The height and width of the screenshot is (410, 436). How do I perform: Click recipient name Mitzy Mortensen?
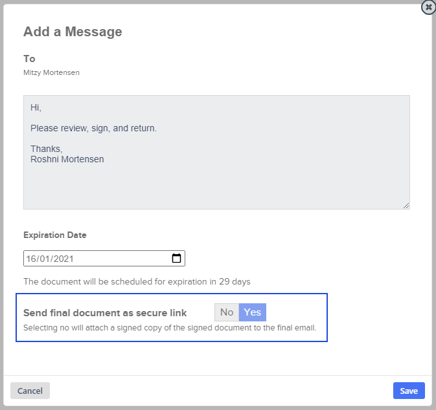tap(51, 73)
